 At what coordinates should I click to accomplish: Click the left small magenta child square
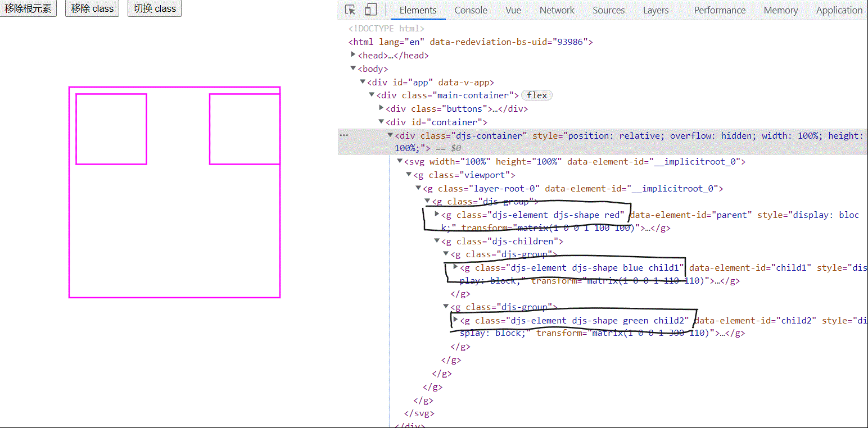point(111,129)
